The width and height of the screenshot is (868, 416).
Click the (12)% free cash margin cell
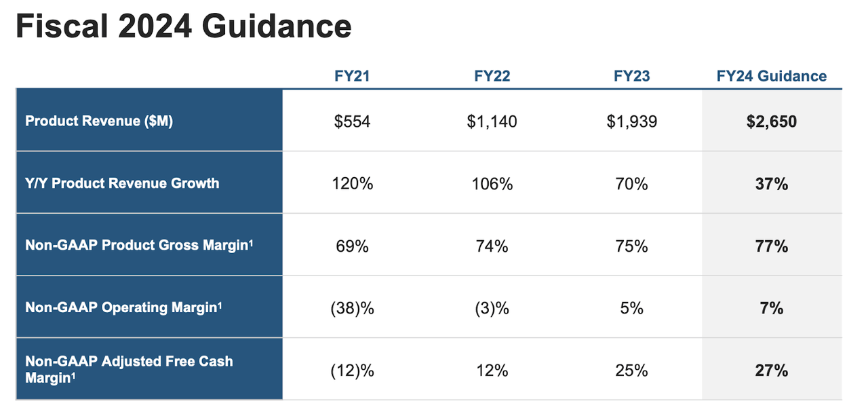coord(352,371)
